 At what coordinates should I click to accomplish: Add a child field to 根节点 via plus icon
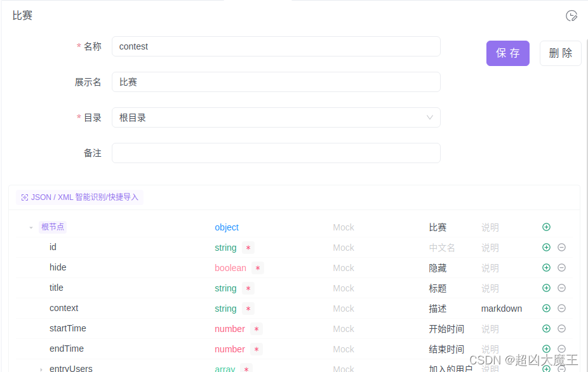[545, 227]
